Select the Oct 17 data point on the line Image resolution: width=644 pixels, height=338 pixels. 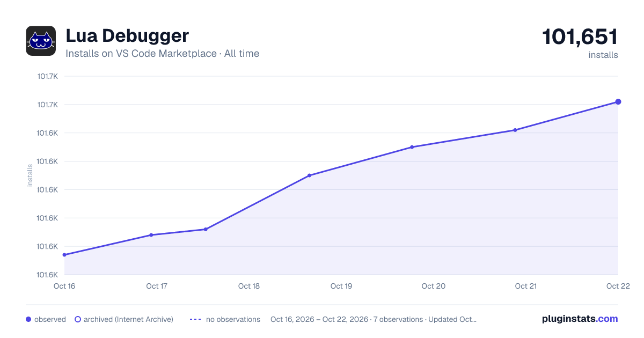coord(151,235)
